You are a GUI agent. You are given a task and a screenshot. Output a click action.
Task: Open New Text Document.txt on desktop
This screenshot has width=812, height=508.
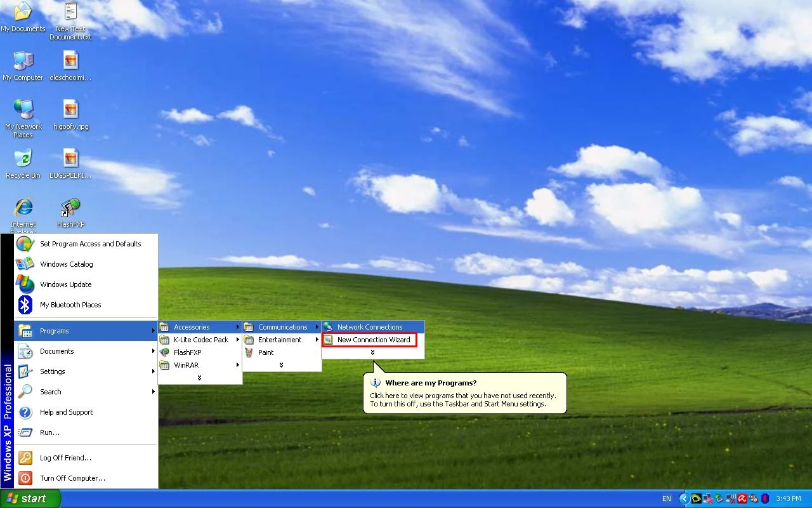tap(70, 21)
